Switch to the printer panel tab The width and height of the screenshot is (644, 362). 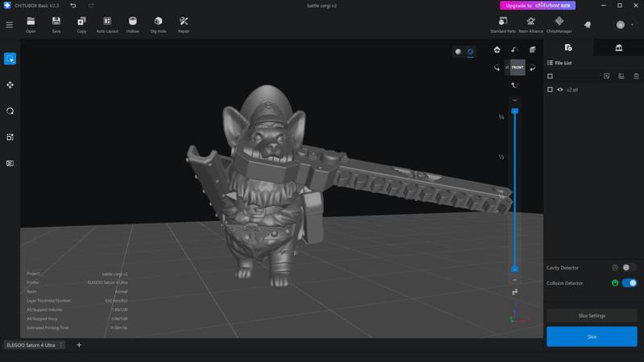pos(618,47)
